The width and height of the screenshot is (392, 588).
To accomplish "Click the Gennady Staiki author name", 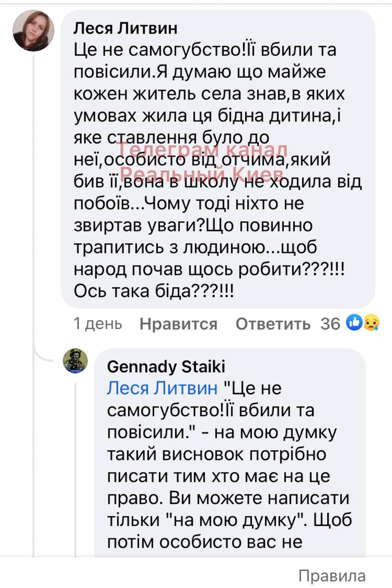I will (x=166, y=367).
